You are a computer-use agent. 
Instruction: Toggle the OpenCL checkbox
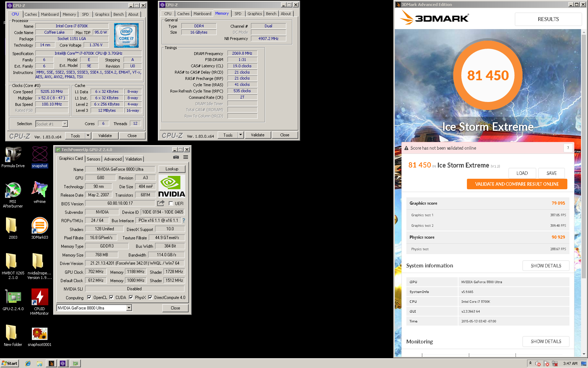[x=89, y=297]
